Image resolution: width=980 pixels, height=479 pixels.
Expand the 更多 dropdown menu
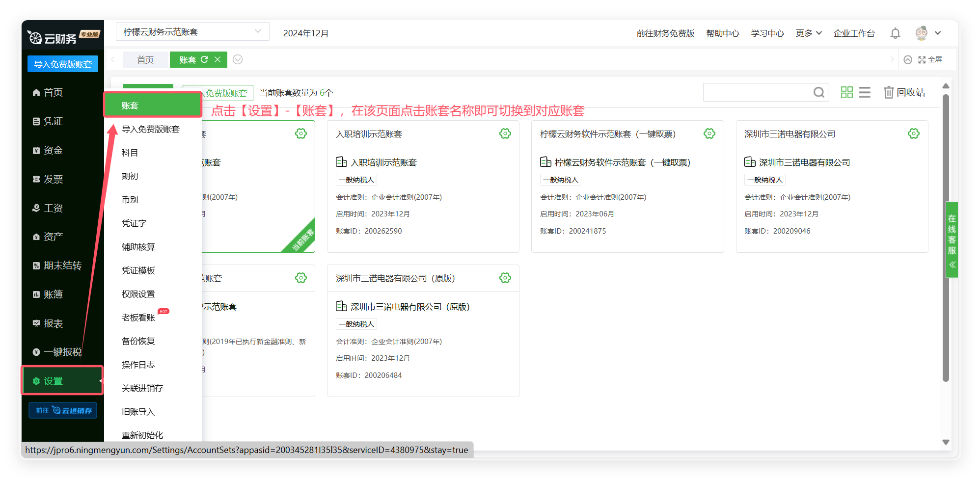(808, 33)
